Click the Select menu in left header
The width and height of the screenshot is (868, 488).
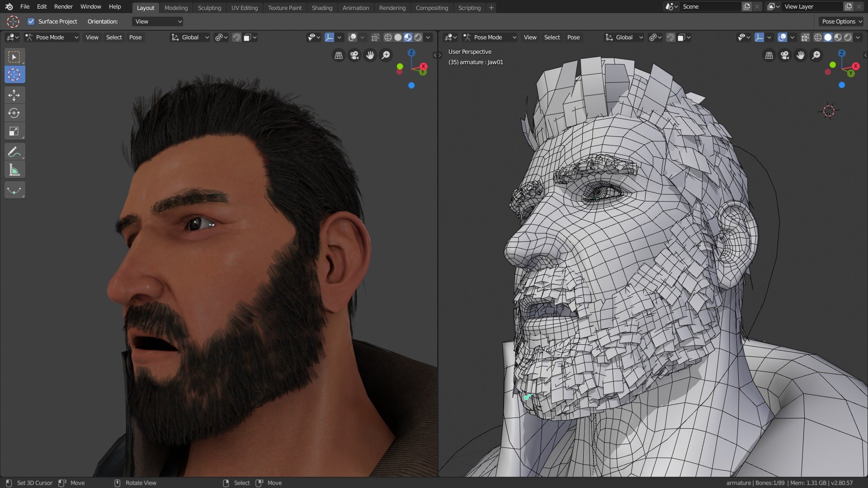pos(114,37)
